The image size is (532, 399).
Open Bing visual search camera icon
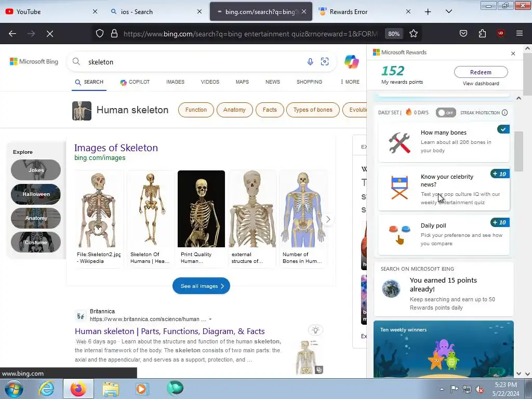pos(325,61)
